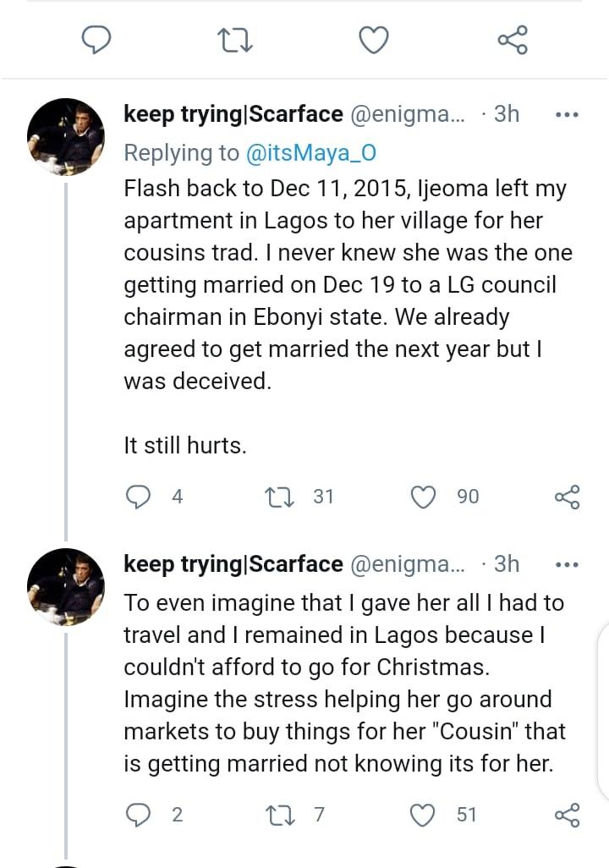Like the tweet with 90 likes

coord(422,497)
